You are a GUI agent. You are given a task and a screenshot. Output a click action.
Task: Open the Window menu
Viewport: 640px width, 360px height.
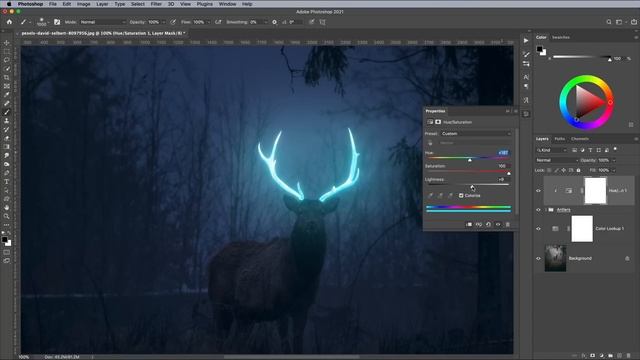click(227, 4)
